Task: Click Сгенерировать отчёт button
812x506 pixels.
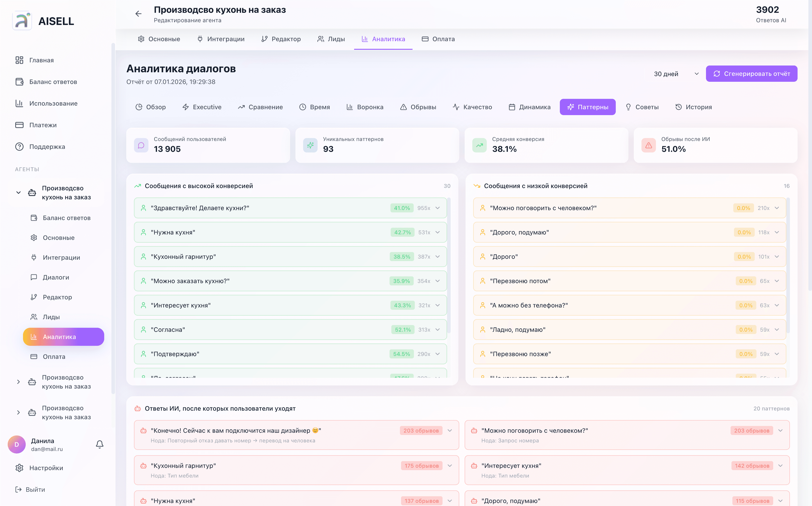Action: pos(751,74)
